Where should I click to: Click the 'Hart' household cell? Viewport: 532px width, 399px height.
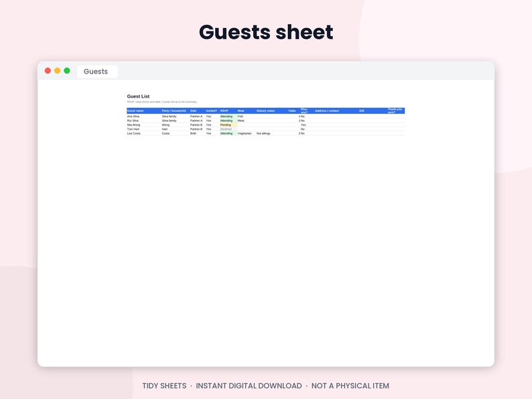click(x=165, y=129)
